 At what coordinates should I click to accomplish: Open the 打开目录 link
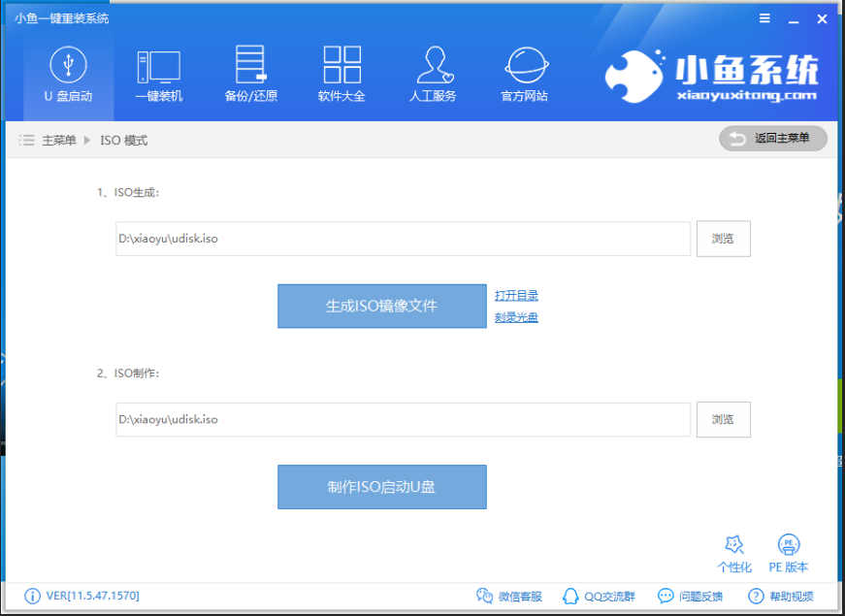click(516, 295)
